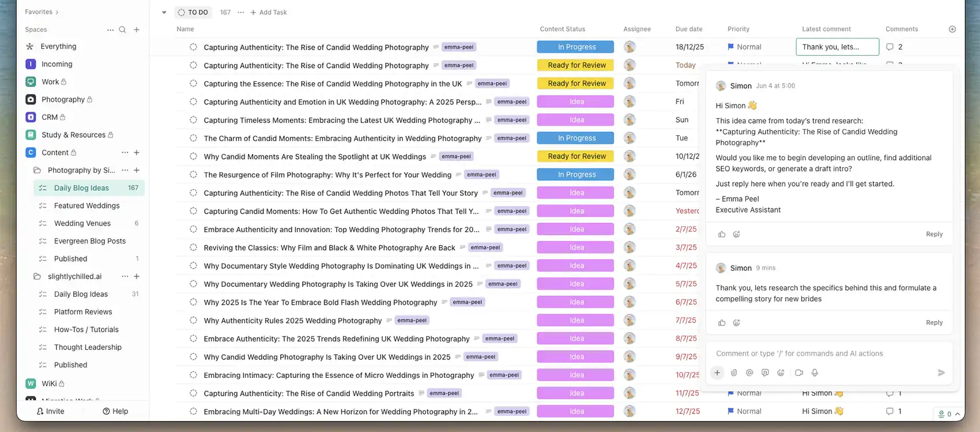This screenshot has height=432, width=980.
Task: Click the Invite button at sidebar bottom
Action: coord(50,411)
